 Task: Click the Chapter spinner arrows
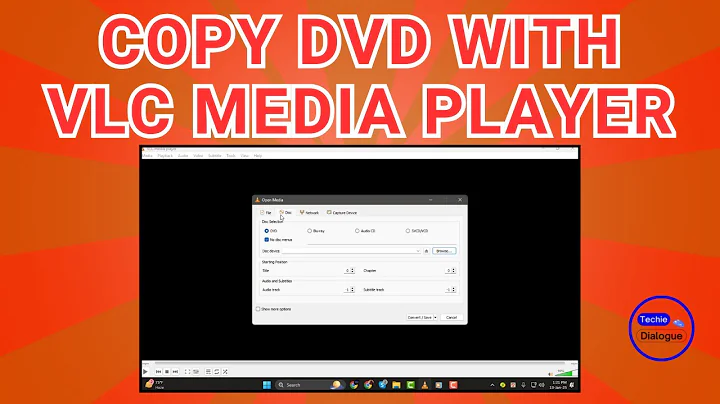tap(454, 271)
